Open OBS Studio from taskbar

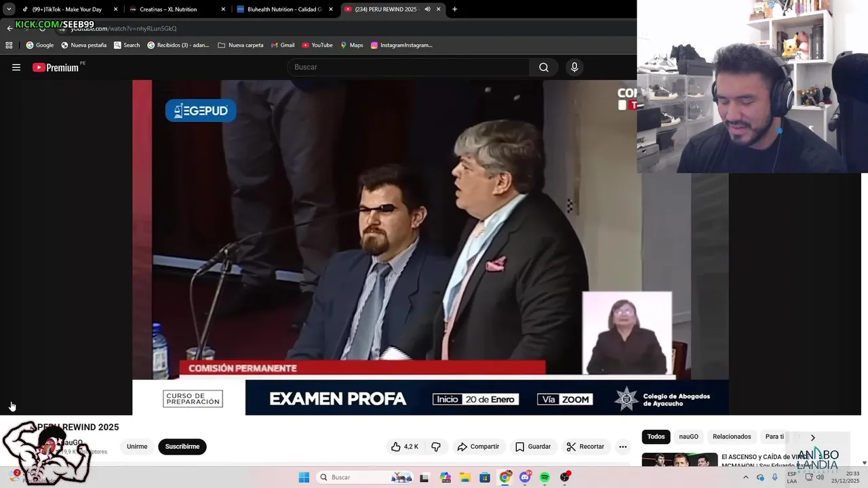pyautogui.click(x=565, y=477)
